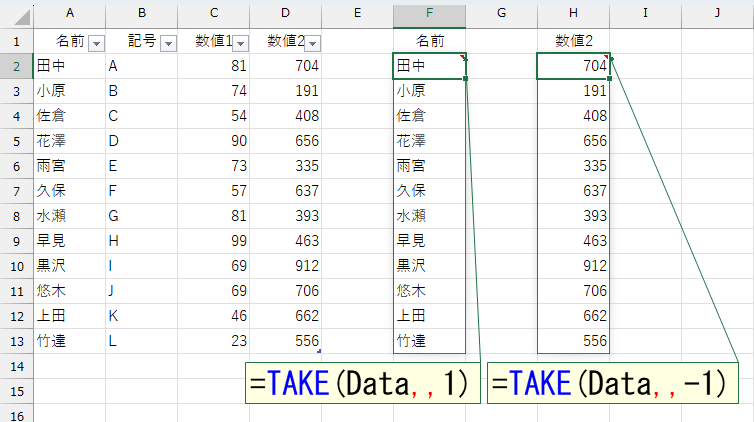This screenshot has width=754, height=422.
Task: Select row 13 header
Action: point(16,341)
